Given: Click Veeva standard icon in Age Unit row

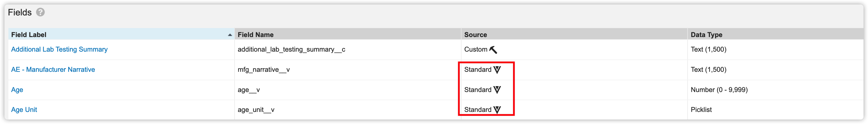Looking at the screenshot, I should (497, 110).
